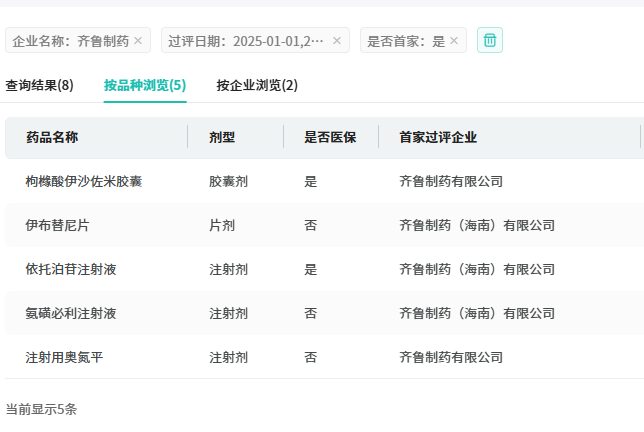Click 齐鲁制药有限公司 in the first row

(x=451, y=181)
